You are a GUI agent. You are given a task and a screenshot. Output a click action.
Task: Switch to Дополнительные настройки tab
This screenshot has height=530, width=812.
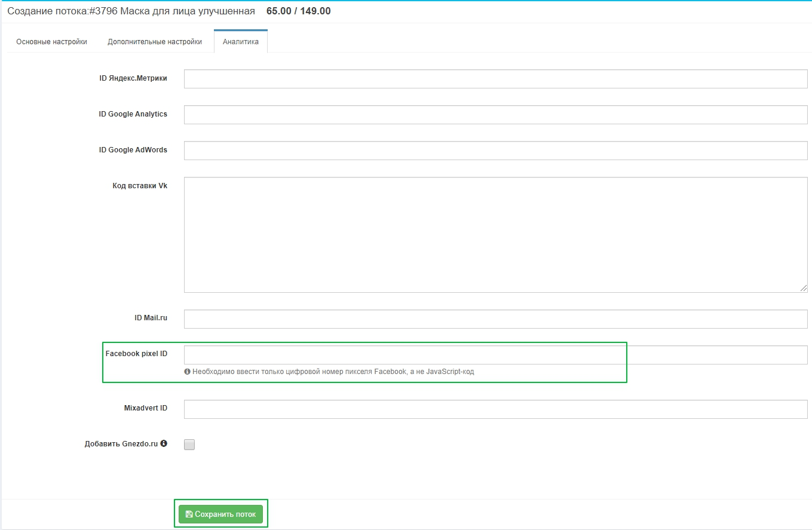(155, 42)
